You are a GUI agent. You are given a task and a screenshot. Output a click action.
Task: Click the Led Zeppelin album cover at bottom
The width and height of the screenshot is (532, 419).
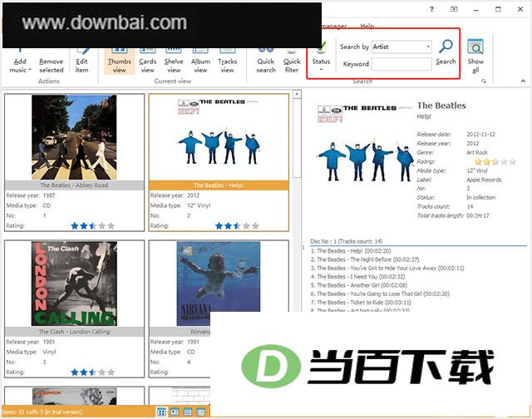coord(74,397)
